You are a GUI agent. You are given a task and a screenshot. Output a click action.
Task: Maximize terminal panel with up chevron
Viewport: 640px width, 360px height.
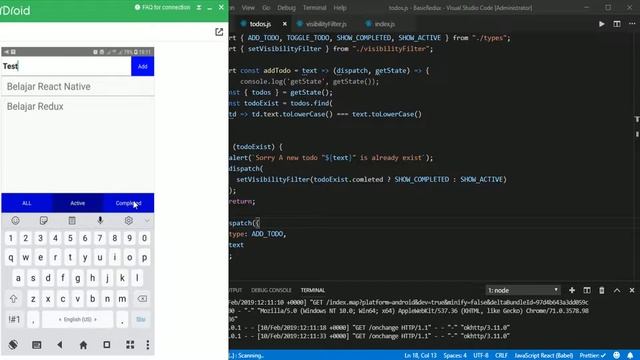pyautogui.click(x=617, y=290)
